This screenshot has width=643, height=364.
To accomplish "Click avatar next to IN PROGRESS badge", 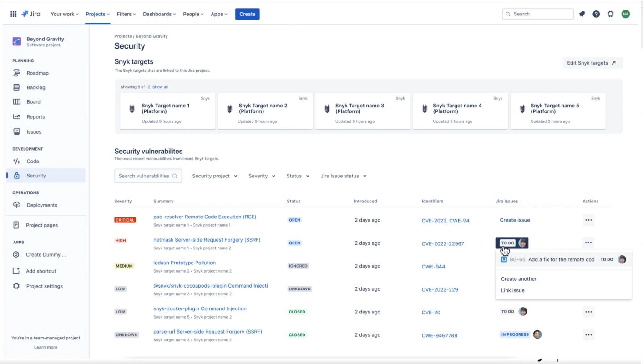I will click(x=537, y=334).
